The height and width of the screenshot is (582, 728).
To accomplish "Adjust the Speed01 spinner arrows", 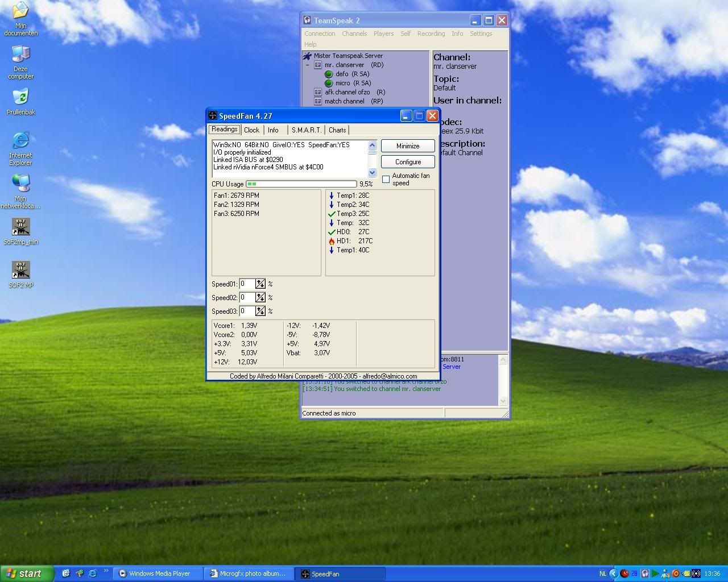I will click(260, 284).
